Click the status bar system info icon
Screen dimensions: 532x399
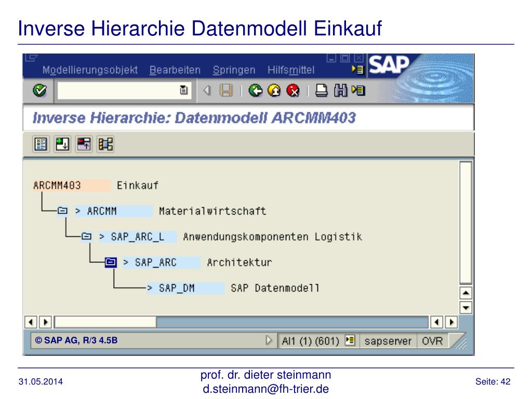coord(350,340)
